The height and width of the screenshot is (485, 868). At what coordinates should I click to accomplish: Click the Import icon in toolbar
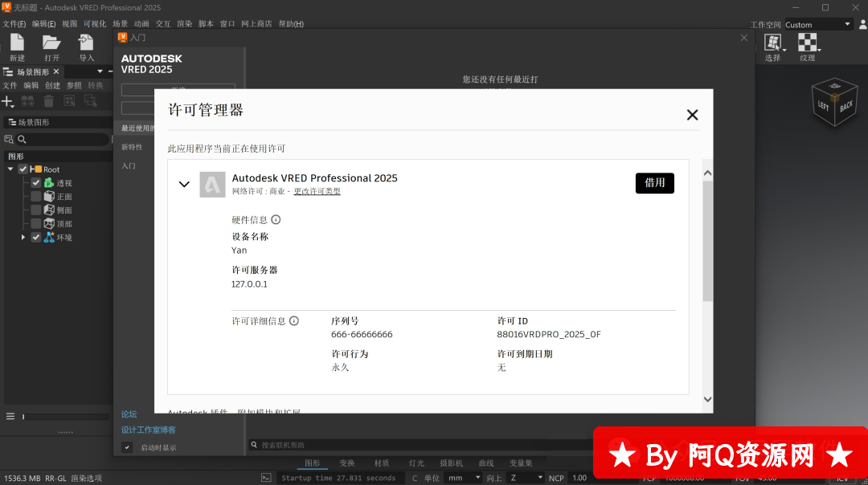point(86,43)
